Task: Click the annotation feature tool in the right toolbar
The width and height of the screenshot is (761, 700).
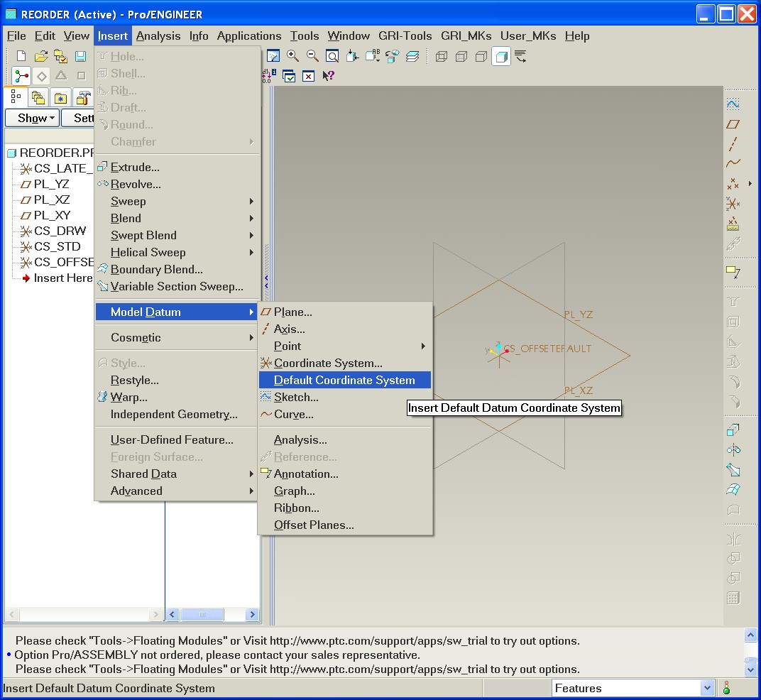Action: tap(733, 272)
